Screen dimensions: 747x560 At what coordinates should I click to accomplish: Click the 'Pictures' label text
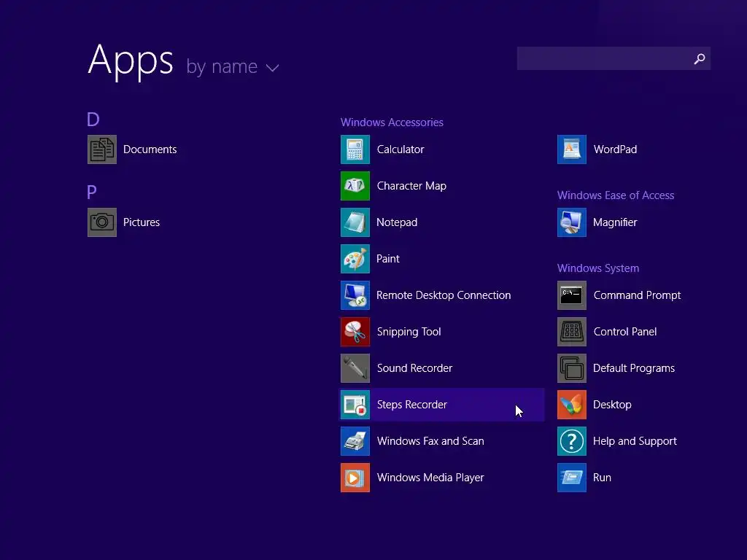(142, 222)
